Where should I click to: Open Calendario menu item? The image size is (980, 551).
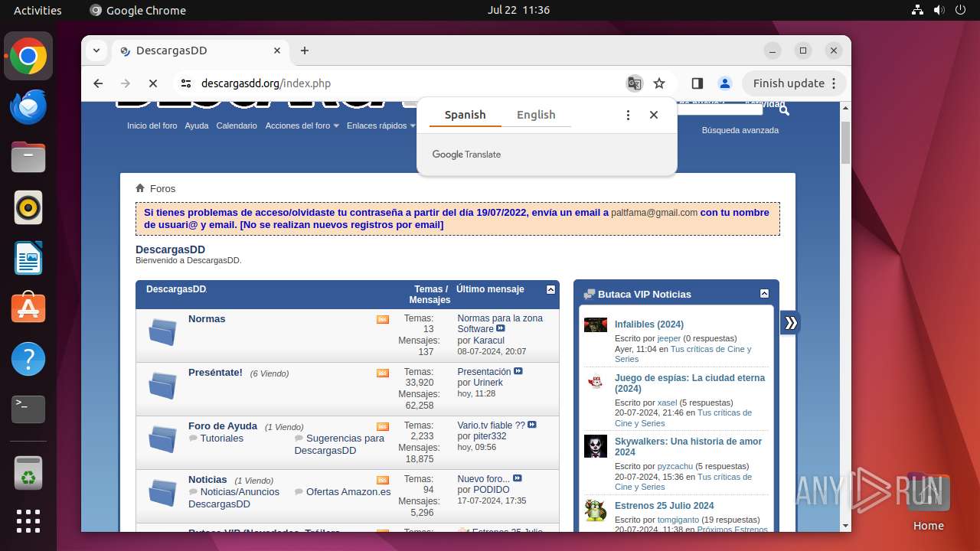click(x=237, y=126)
